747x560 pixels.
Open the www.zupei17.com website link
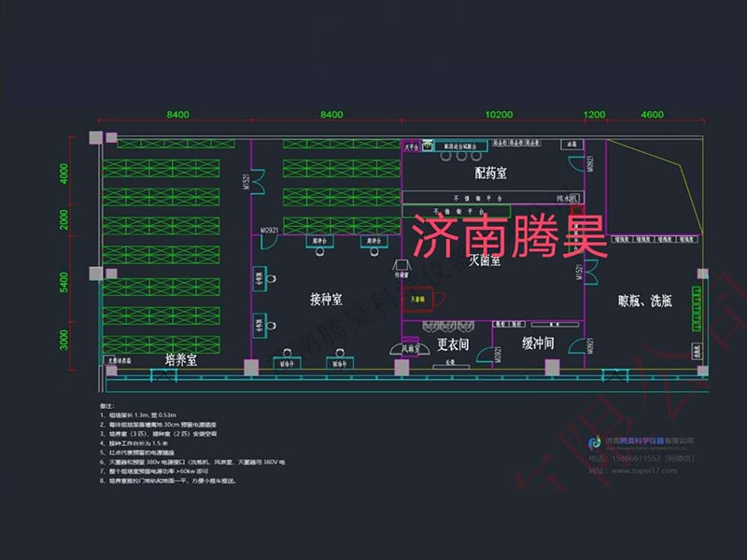click(x=644, y=469)
